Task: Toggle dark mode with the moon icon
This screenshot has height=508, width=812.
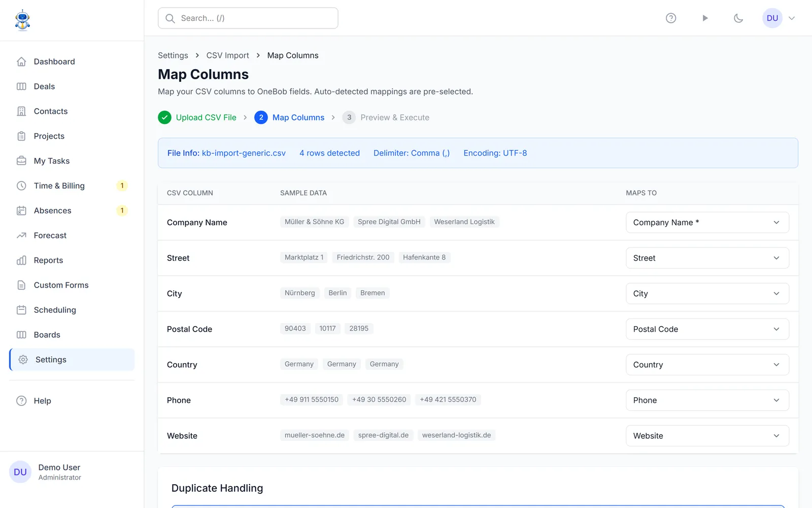Action: click(x=738, y=18)
